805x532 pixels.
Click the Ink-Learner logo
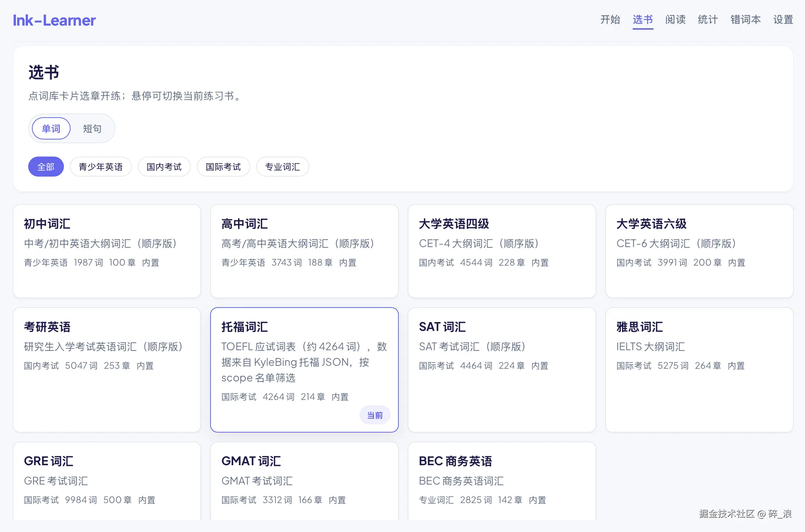54,20
